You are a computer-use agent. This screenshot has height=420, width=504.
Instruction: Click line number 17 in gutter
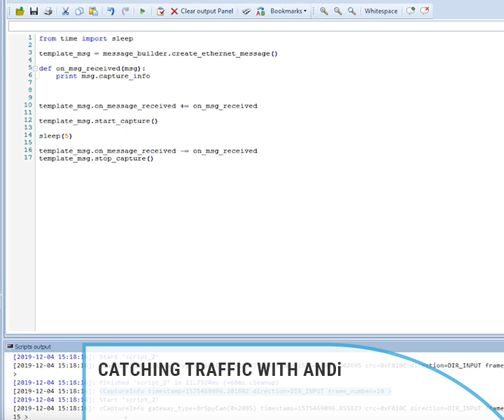tap(28, 157)
